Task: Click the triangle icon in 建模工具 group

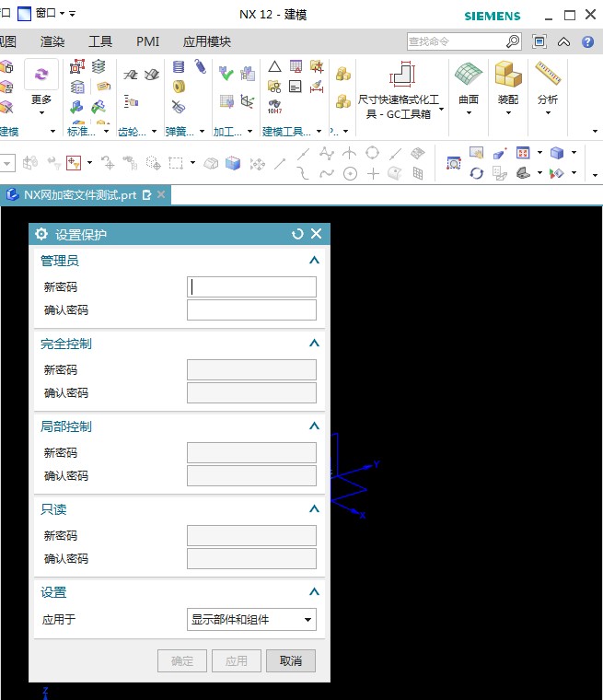Action: click(275, 67)
